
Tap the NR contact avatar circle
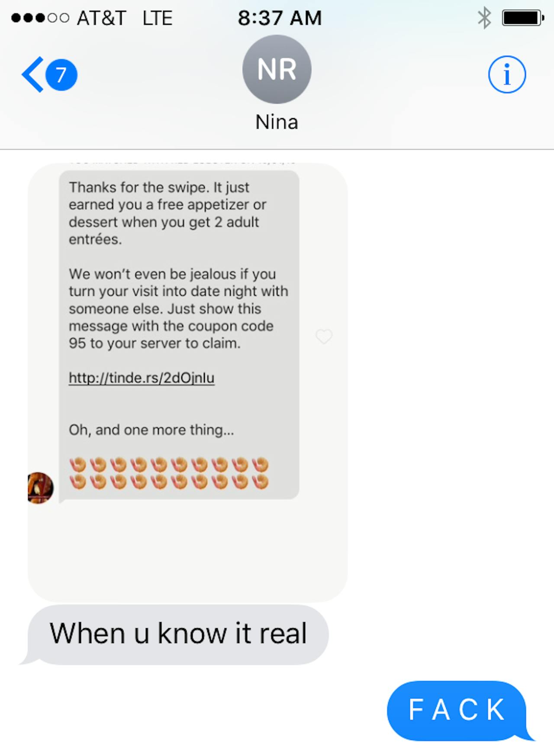[x=277, y=69]
